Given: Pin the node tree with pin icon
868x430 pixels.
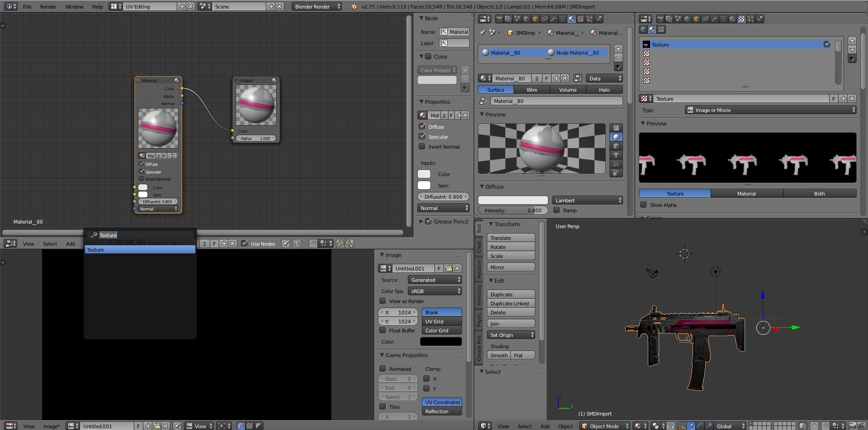Looking at the screenshot, I should click(x=286, y=243).
